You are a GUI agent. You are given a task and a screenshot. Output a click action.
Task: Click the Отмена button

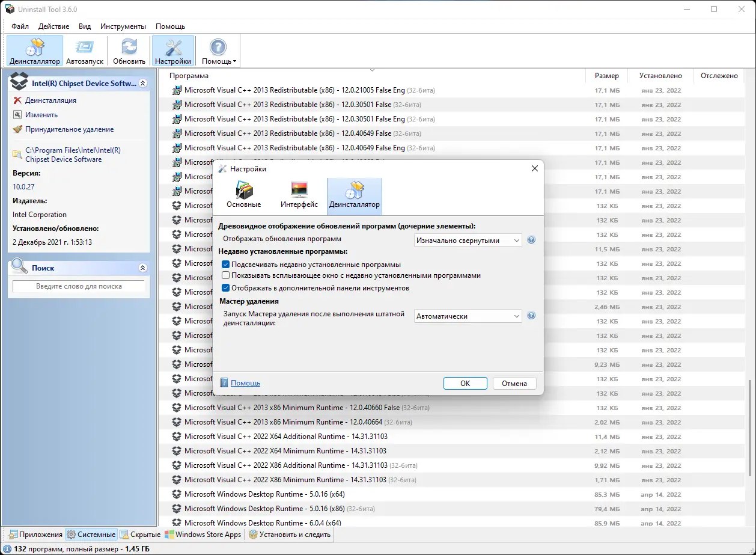pyautogui.click(x=514, y=383)
